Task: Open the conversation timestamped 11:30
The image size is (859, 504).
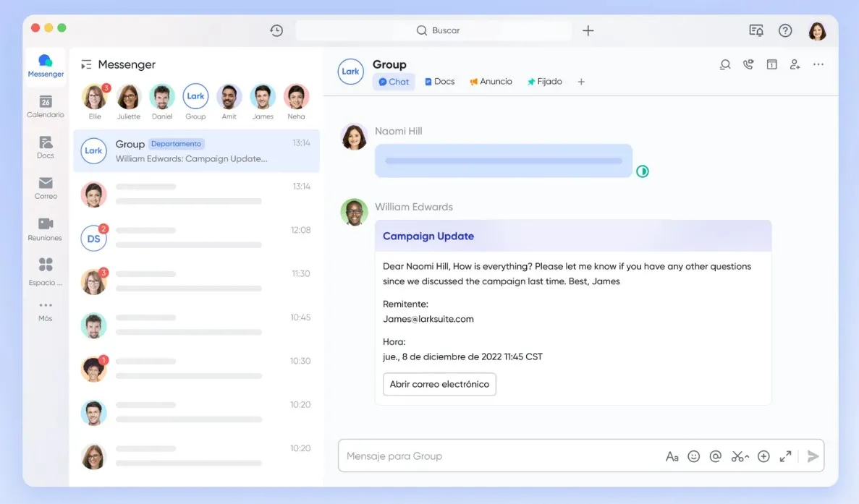Action: tap(196, 282)
